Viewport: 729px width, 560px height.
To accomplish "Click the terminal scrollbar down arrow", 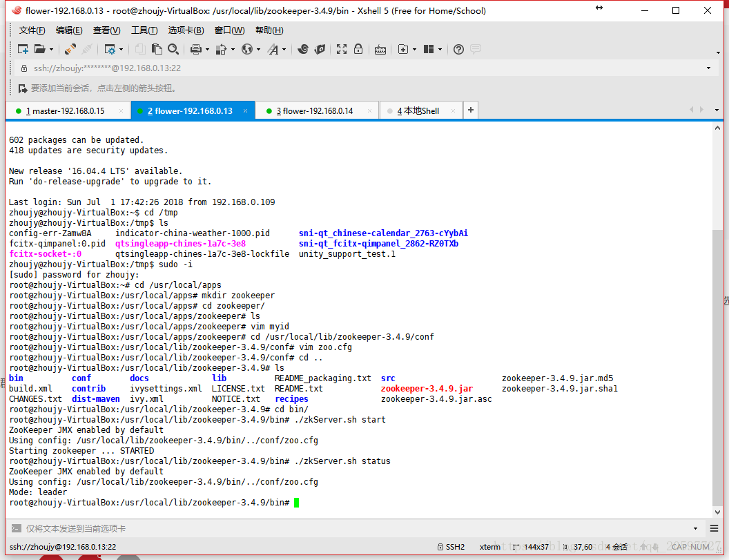I will pos(717,512).
